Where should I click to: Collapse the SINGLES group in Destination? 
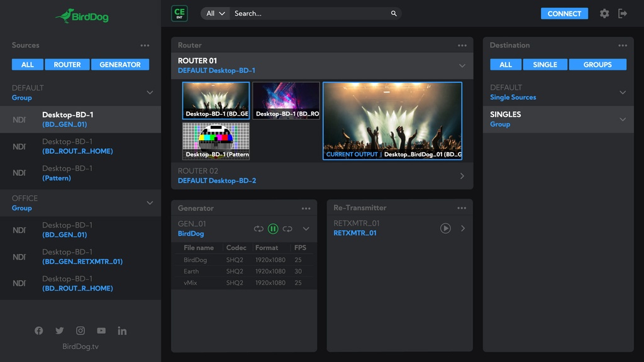(623, 119)
